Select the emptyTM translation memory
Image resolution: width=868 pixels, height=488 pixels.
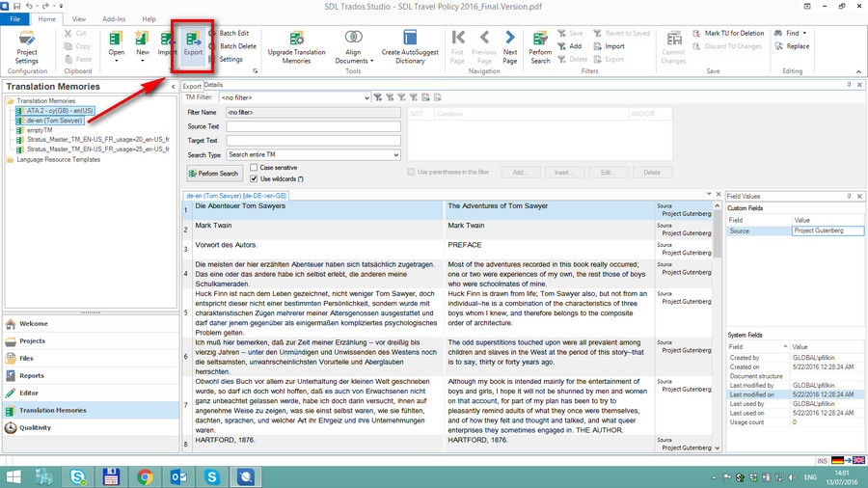pyautogui.click(x=40, y=130)
